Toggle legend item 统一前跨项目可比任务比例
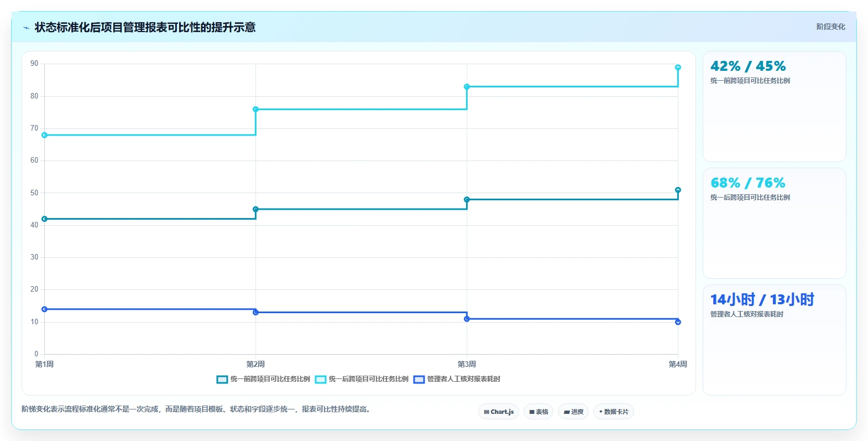 pyautogui.click(x=263, y=379)
